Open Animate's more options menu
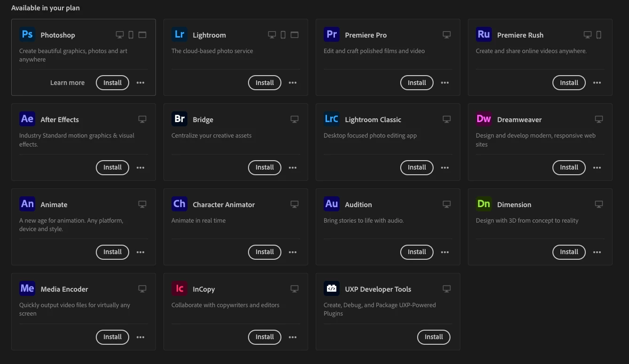The height and width of the screenshot is (364, 629). [140, 252]
